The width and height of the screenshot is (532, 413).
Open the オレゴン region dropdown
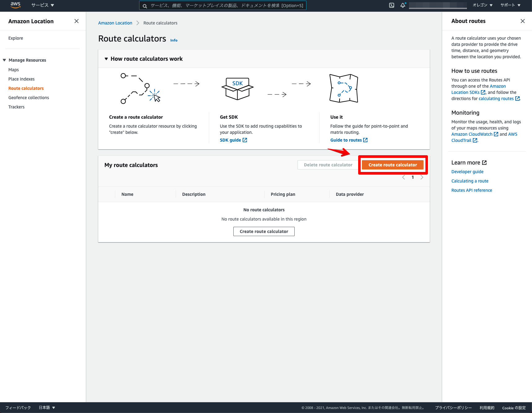482,5
